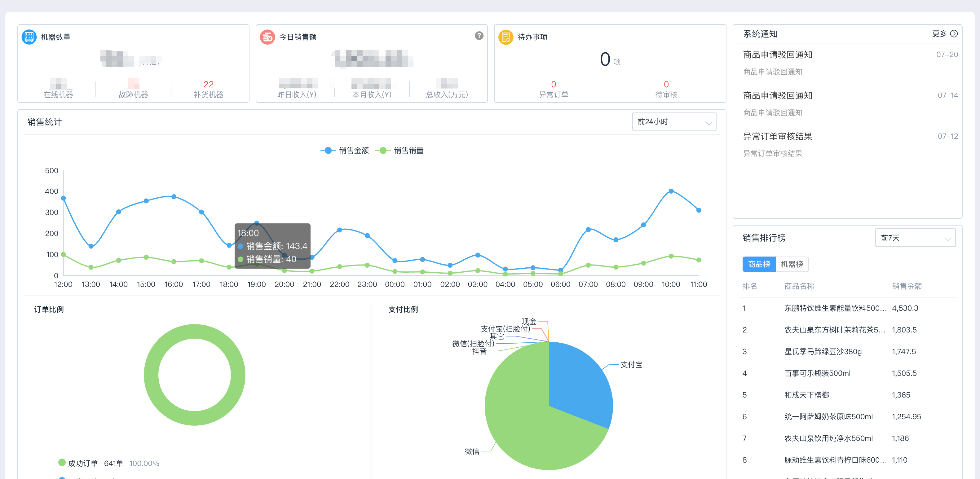The width and height of the screenshot is (980, 479).
Task: Click the 销售金额 column header
Action: point(907,286)
